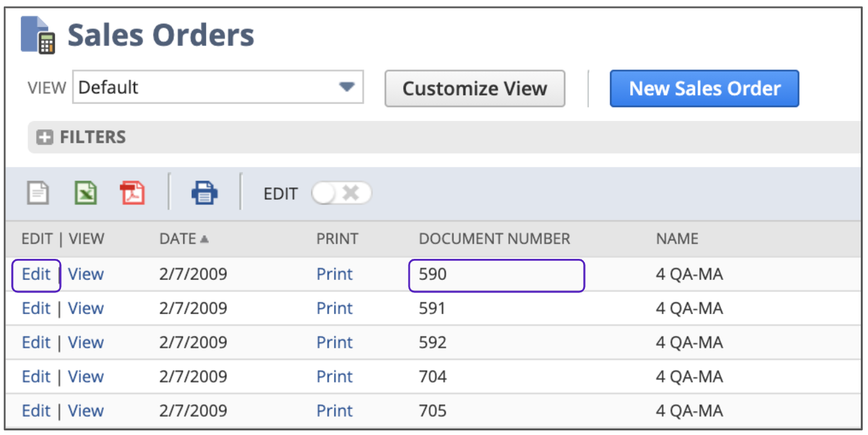
Task: View sales order 705
Action: click(x=86, y=411)
